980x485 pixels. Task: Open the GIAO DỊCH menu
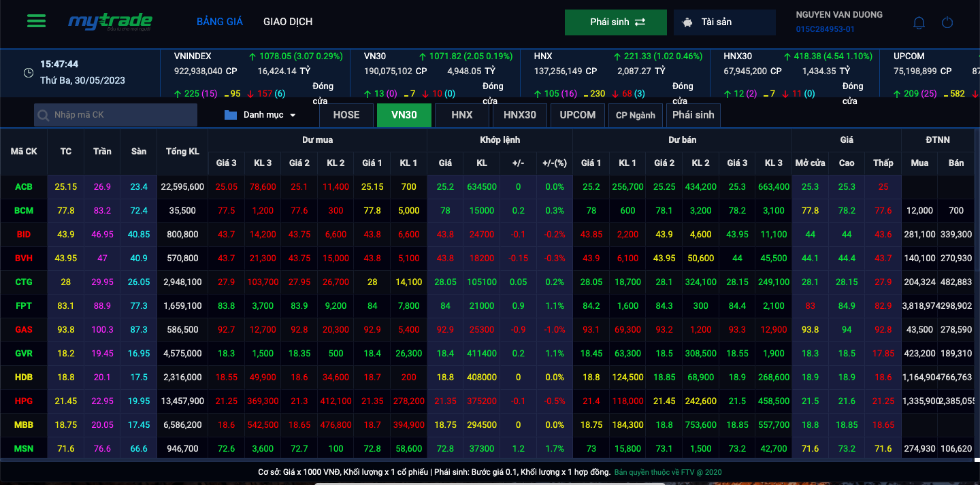pos(288,22)
